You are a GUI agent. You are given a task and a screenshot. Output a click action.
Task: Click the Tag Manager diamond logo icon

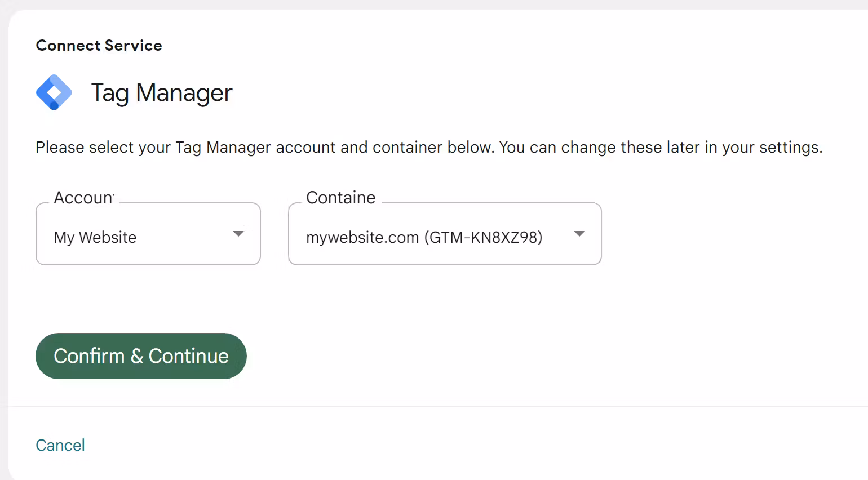pyautogui.click(x=54, y=92)
